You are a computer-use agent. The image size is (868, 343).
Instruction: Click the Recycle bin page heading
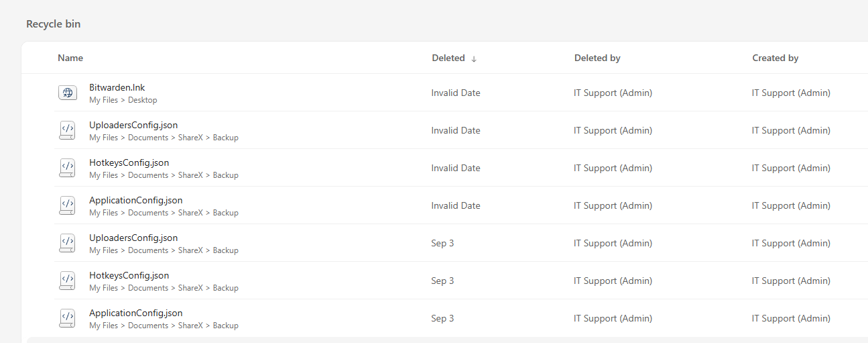tap(53, 24)
